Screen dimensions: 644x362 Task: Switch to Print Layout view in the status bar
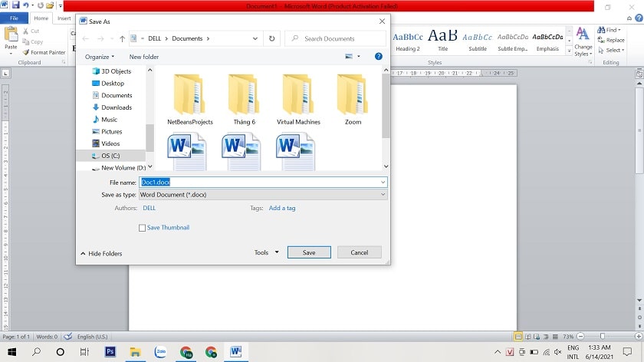pyautogui.click(x=519, y=337)
